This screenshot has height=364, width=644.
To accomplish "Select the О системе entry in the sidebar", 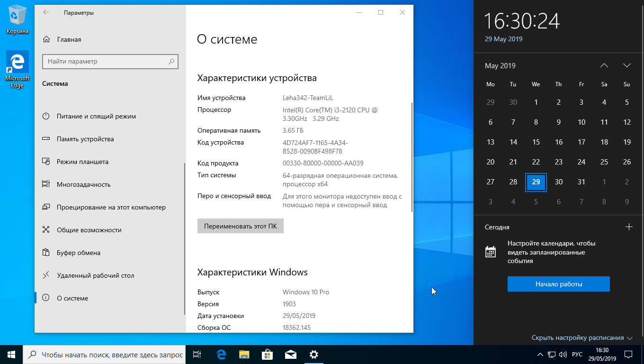I will click(x=110, y=298).
